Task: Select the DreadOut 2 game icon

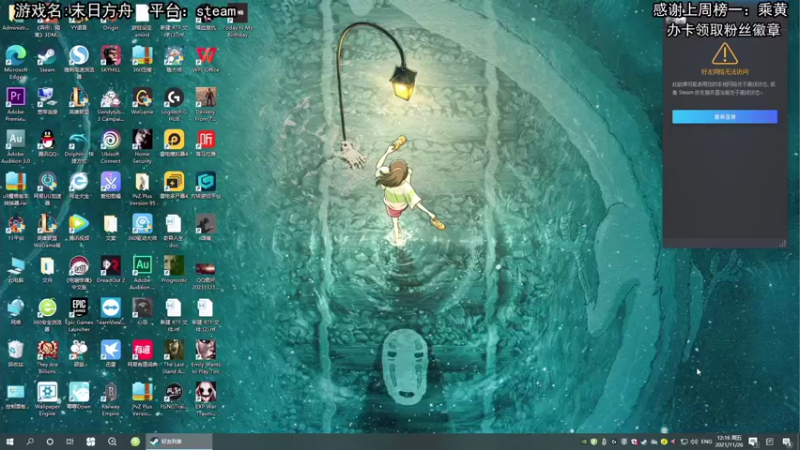Action: point(110,266)
